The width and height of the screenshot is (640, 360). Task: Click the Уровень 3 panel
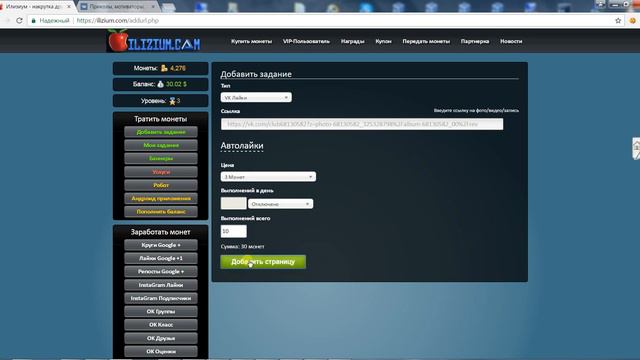coord(160,101)
